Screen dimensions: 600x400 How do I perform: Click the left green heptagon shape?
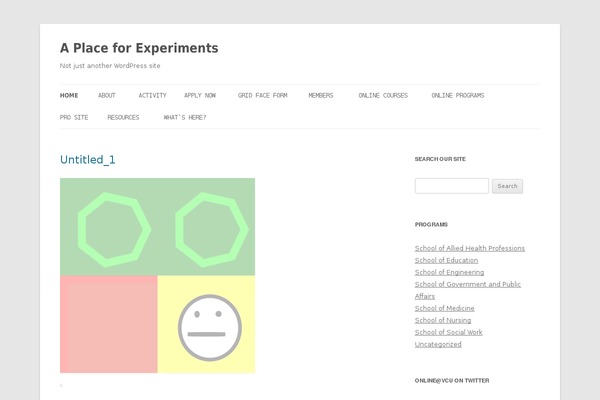coord(113,231)
